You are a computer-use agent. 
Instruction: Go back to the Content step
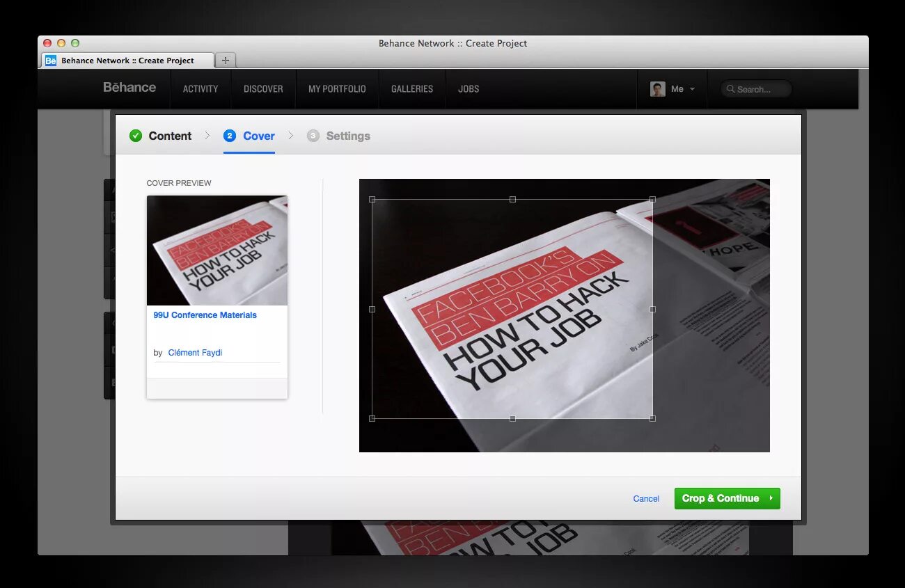161,136
